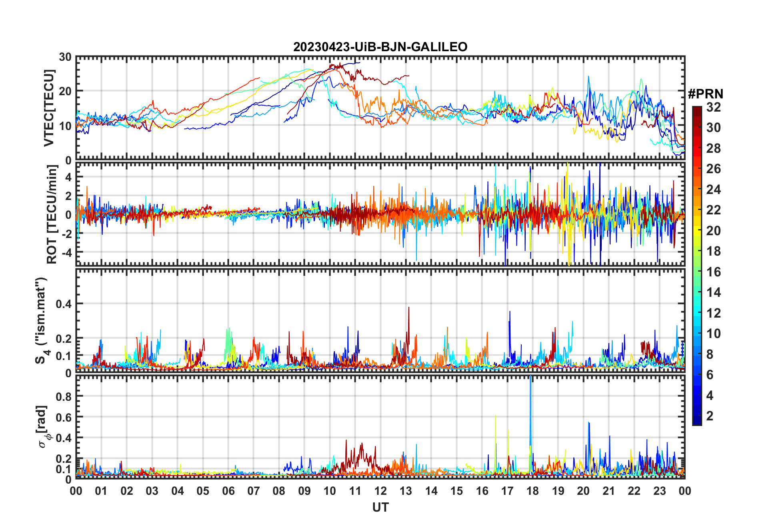761x532 pixels.
Task: Click the PRN rainbow colorbar
Action: point(697,266)
